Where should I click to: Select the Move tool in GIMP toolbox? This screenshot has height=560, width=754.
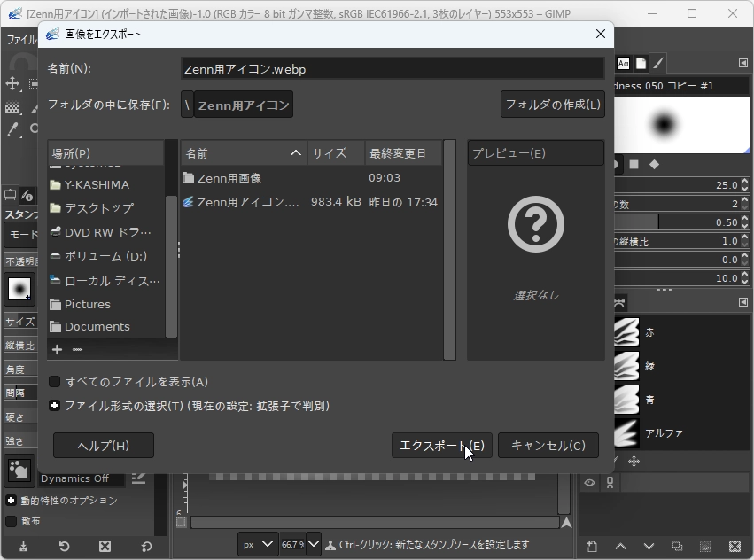12,83
